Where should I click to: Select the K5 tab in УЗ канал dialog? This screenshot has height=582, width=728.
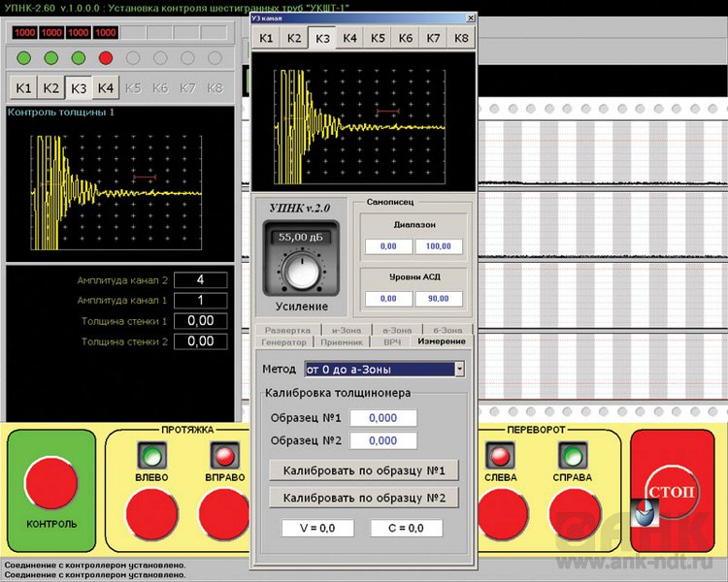click(x=378, y=38)
